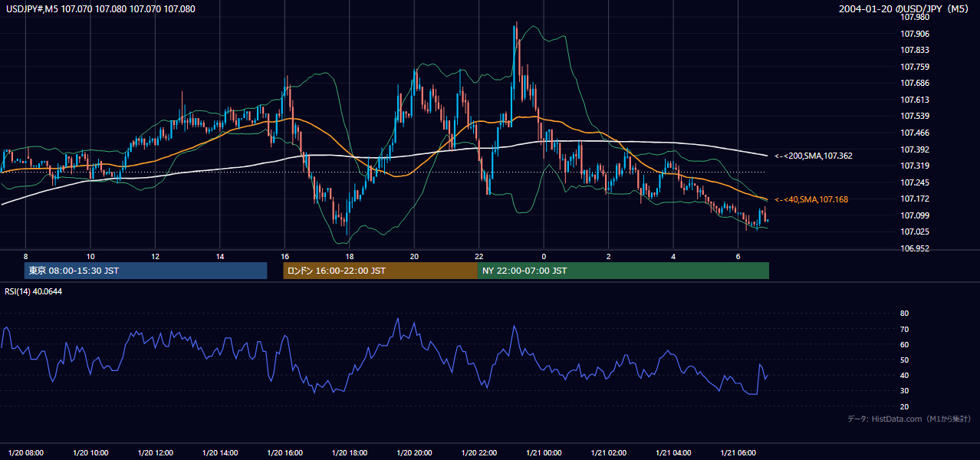The image size is (980, 460).
Task: Click the 1/20 08:00 bottom time label
Action: pos(25,452)
